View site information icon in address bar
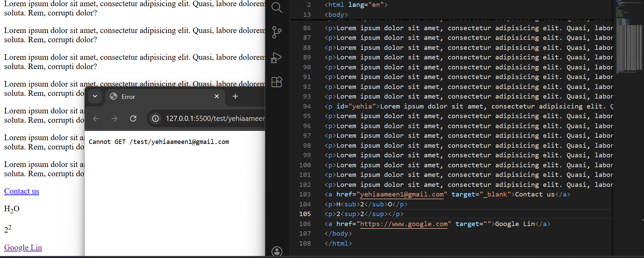Viewport: 644px width, 258px height. 155,119
